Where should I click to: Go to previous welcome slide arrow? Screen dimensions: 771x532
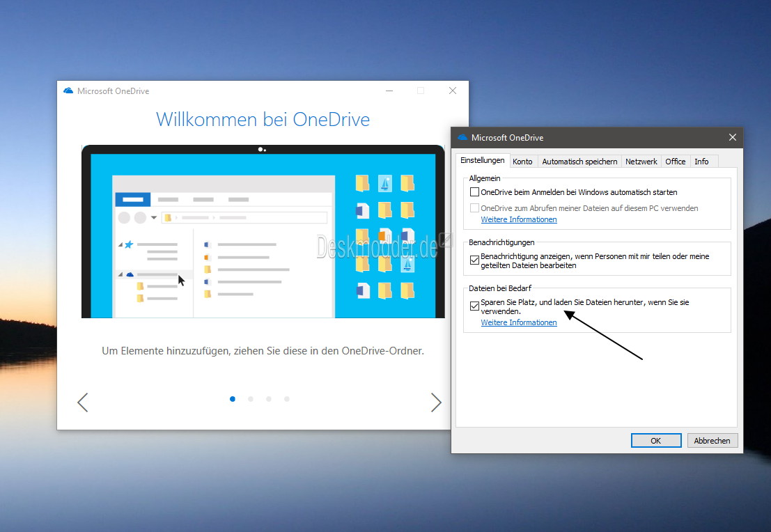point(83,402)
